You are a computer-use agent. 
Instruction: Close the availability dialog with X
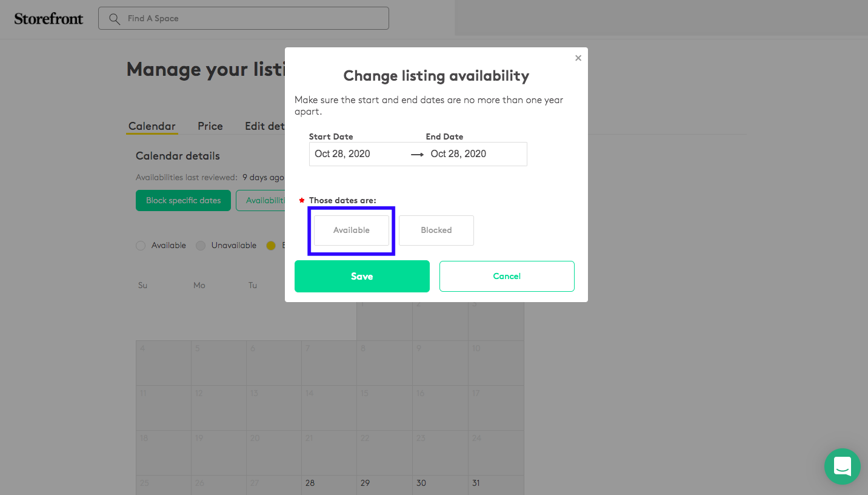[x=578, y=58]
